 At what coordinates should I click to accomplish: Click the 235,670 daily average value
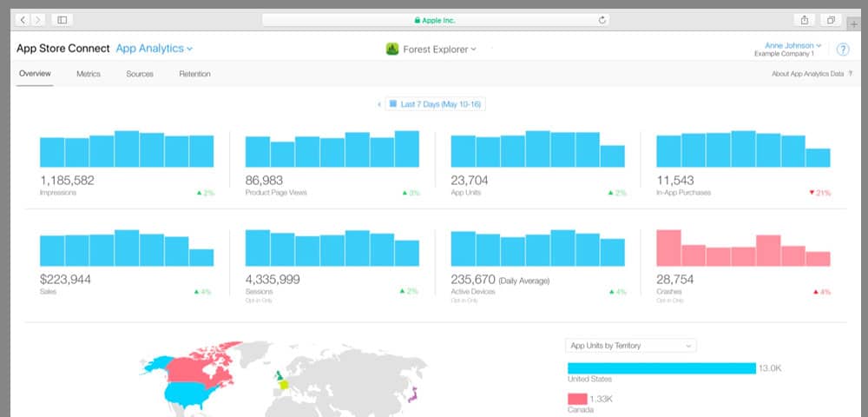click(x=473, y=280)
